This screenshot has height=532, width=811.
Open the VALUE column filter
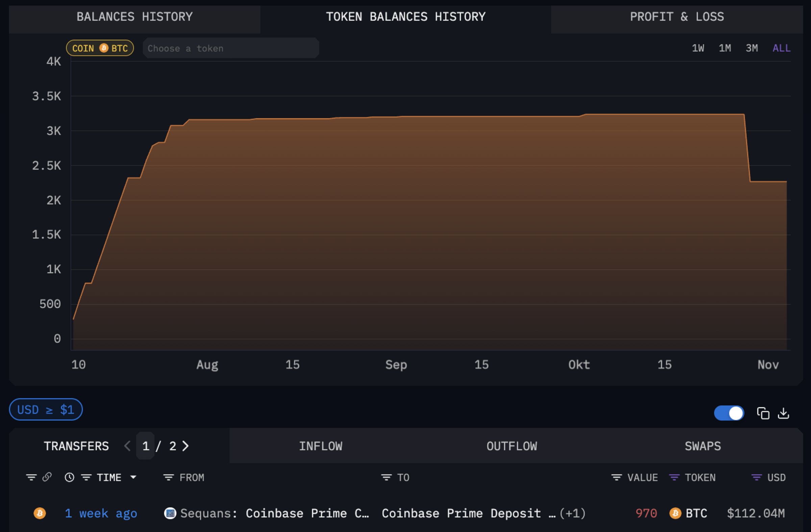(x=617, y=477)
